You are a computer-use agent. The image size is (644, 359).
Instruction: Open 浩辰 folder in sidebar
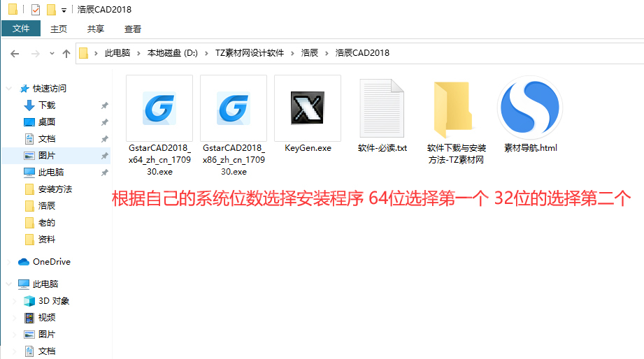47,206
